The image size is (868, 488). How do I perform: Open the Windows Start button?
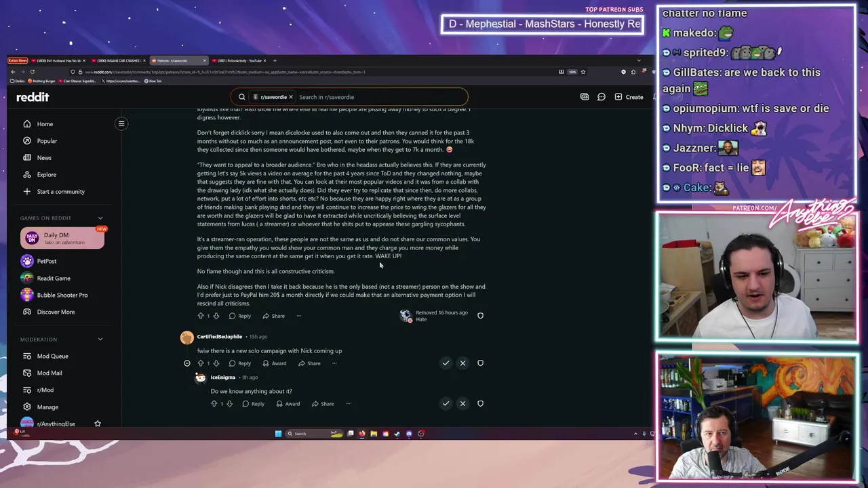pos(278,434)
